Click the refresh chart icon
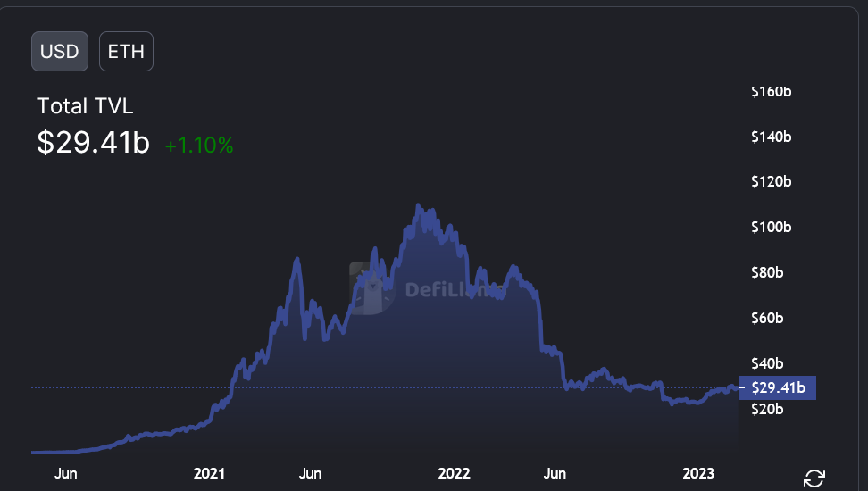The height and width of the screenshot is (491, 868). pyautogui.click(x=814, y=478)
